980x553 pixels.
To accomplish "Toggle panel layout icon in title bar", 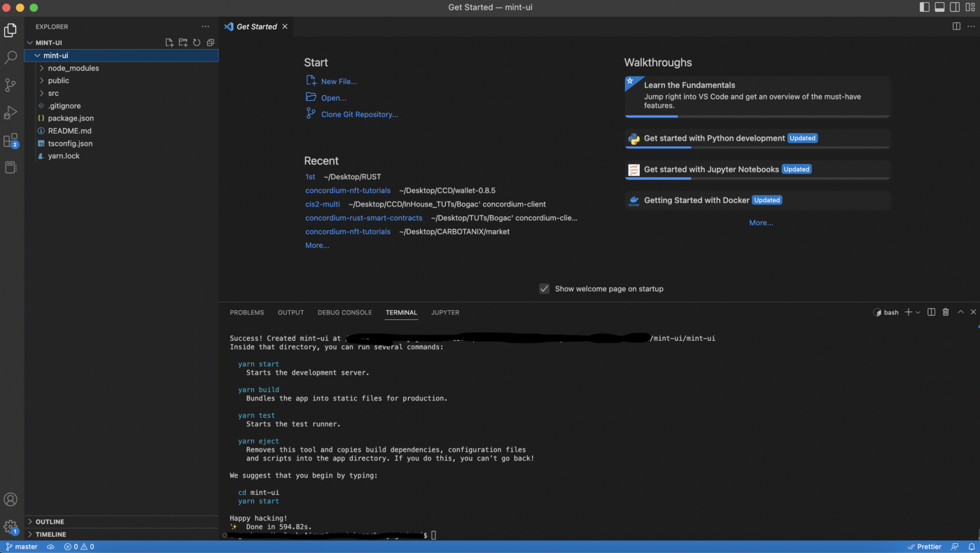I will (x=940, y=7).
